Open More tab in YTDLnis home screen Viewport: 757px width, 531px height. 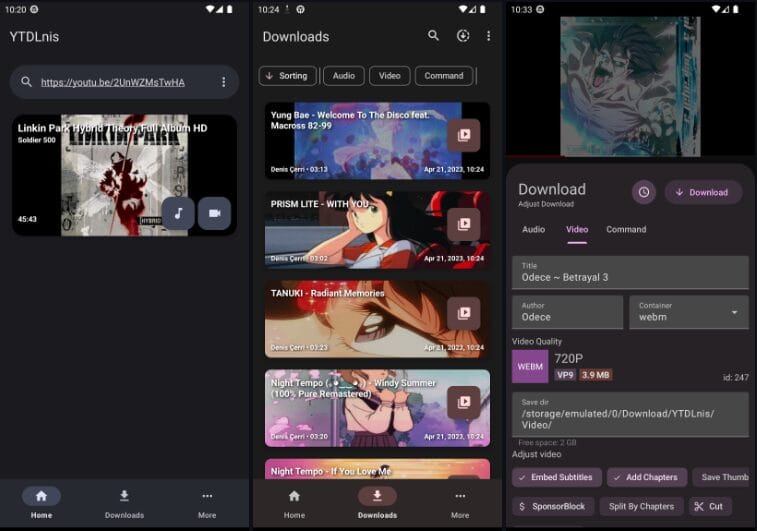[x=207, y=503]
